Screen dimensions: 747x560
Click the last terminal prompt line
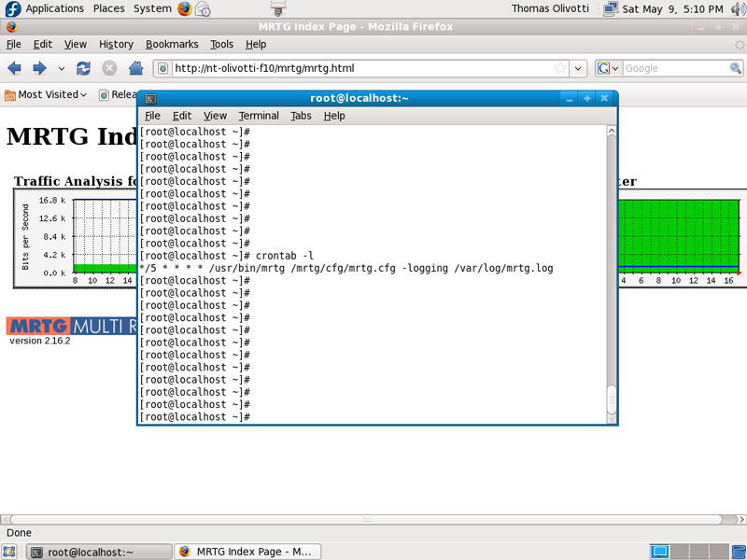click(195, 416)
